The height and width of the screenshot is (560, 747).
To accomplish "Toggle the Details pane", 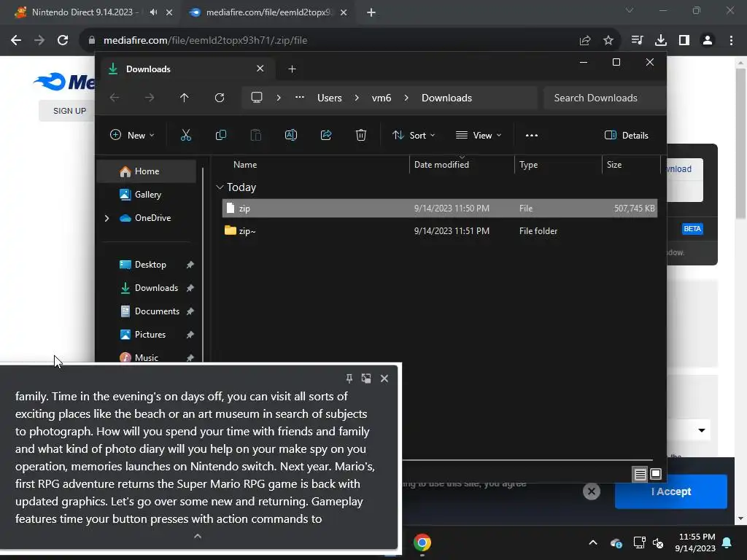I will tap(626, 135).
